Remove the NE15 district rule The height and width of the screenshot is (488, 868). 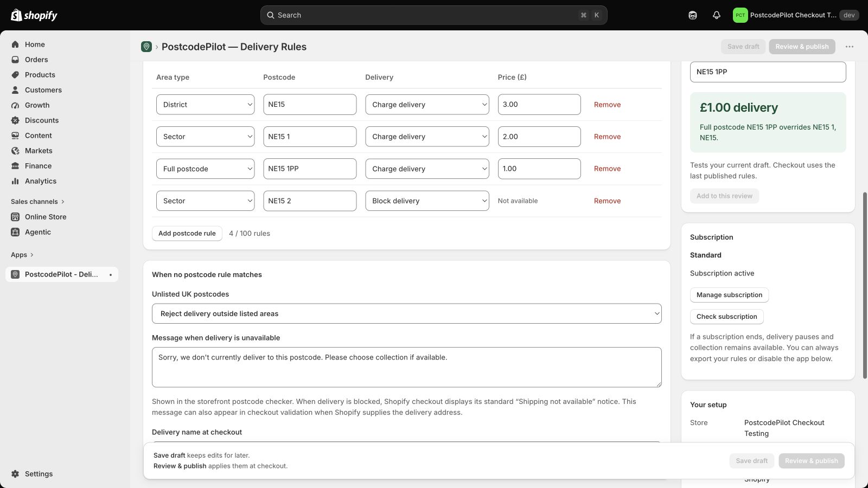(607, 105)
